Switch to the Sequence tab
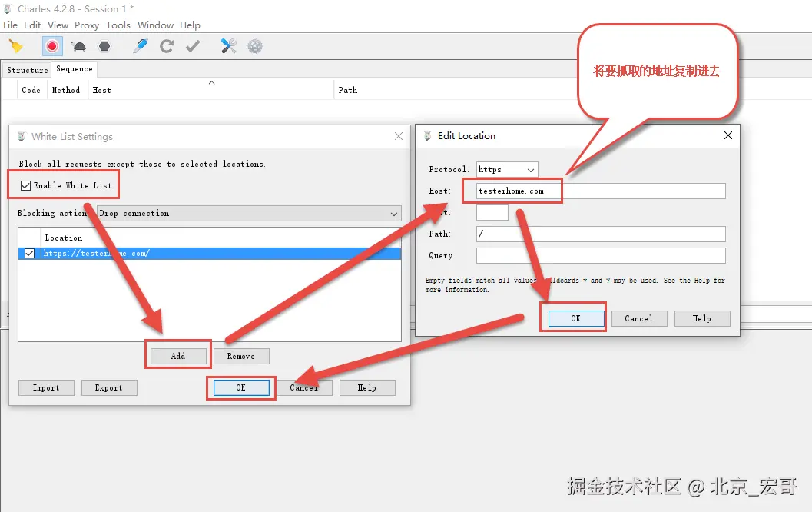 [74, 69]
